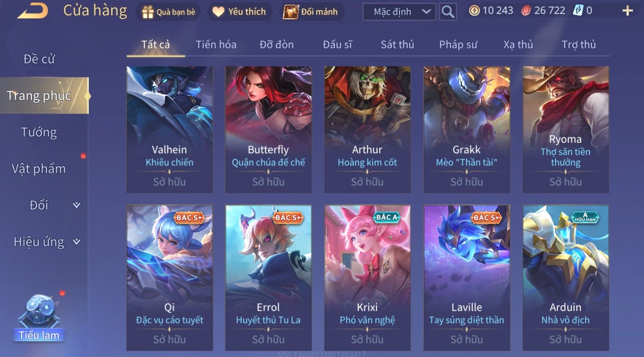Switch to the Pháp sư tab
The height and width of the screenshot is (357, 644).
click(458, 44)
